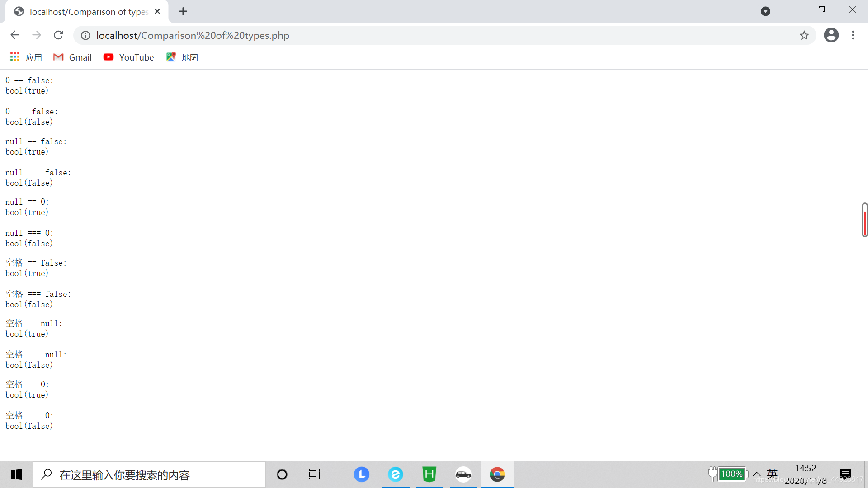The height and width of the screenshot is (488, 868).
Task: Open a new browser tab
Action: pyautogui.click(x=183, y=12)
